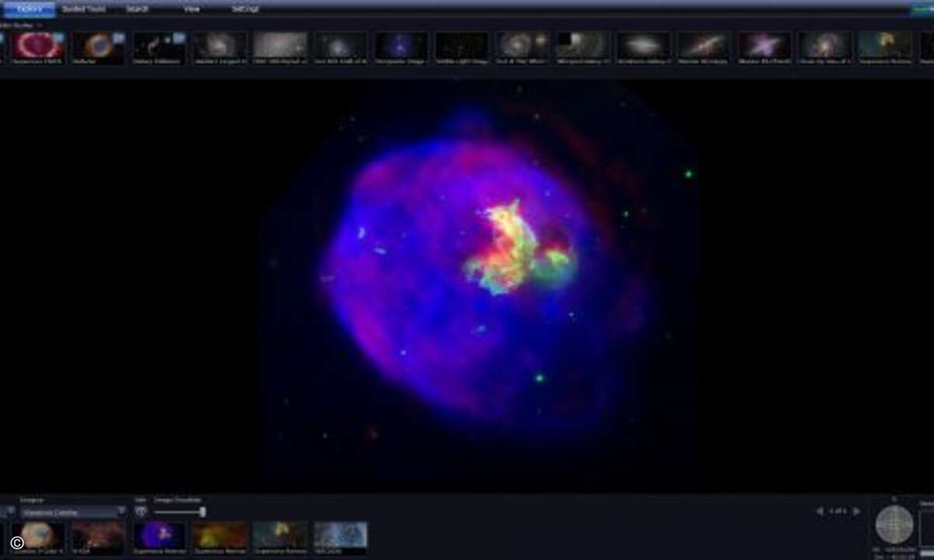
Task: Open the Imagery survey dropdown
Action: coord(73,512)
